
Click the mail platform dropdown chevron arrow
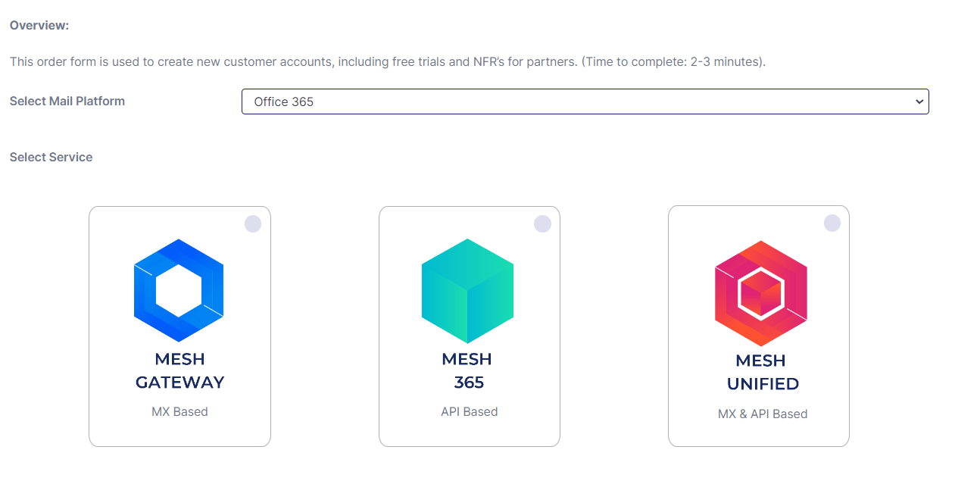(x=919, y=102)
